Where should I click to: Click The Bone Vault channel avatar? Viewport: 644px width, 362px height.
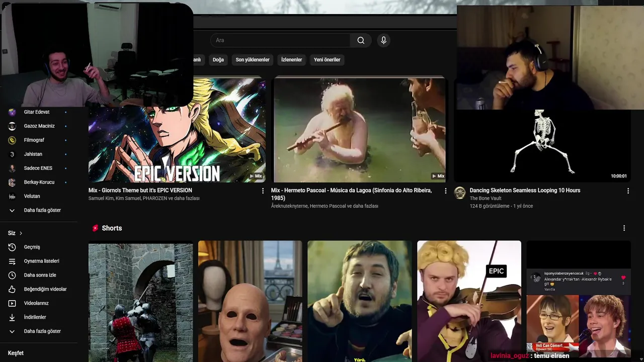coord(460,193)
